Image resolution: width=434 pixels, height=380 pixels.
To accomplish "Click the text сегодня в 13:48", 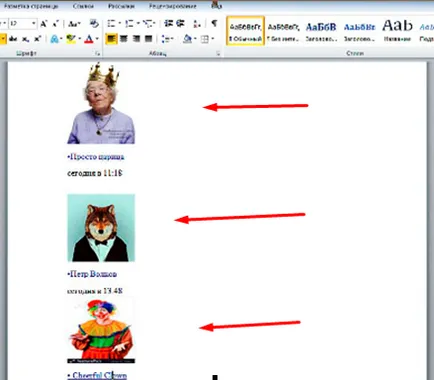I will click(x=95, y=291).
